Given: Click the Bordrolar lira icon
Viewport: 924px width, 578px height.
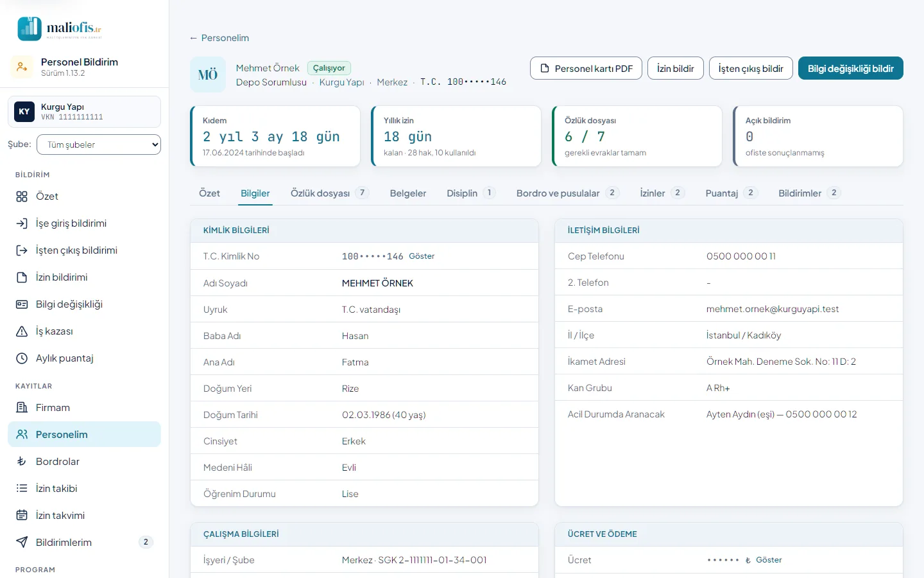Looking at the screenshot, I should coord(22,462).
